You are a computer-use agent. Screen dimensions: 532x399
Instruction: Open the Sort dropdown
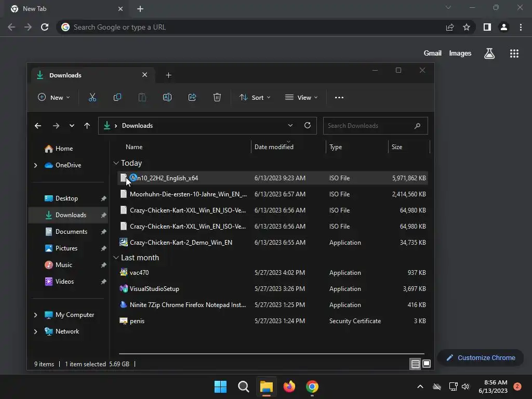[255, 97]
